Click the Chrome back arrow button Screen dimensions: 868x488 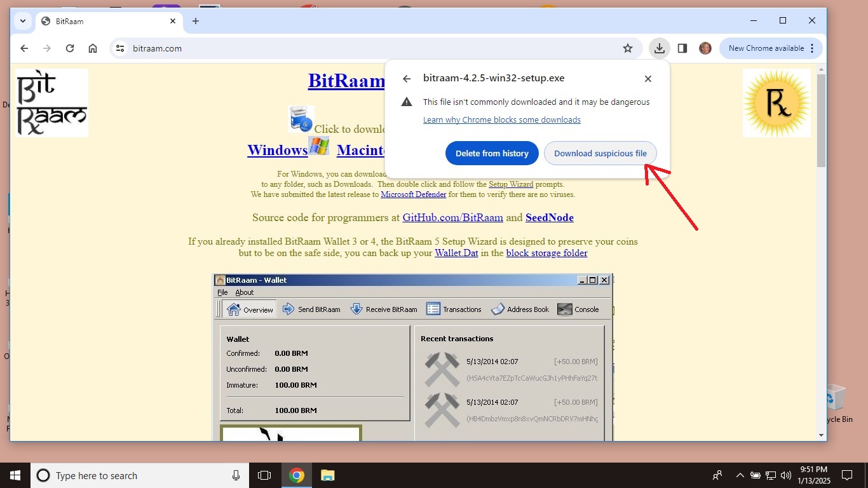[x=24, y=48]
